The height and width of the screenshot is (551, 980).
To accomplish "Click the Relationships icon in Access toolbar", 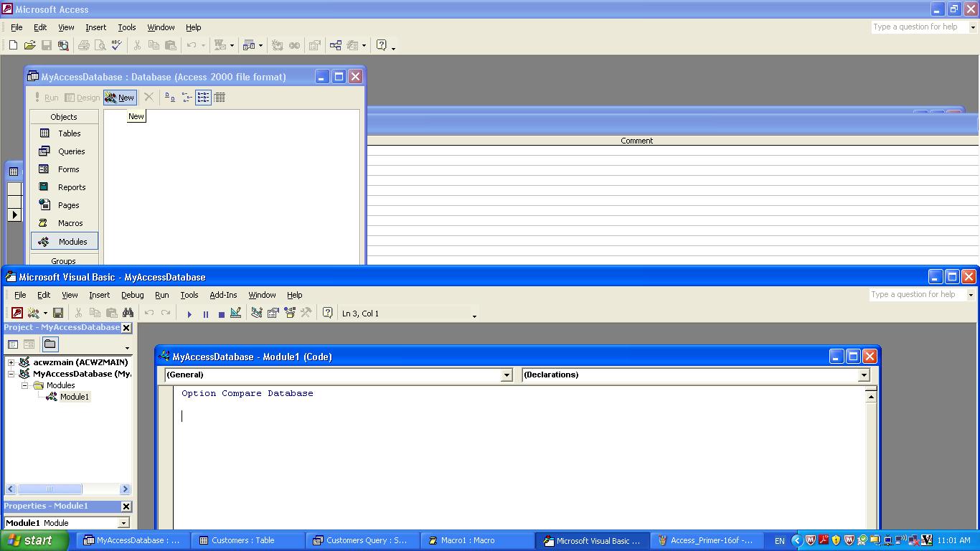I will pyautogui.click(x=336, y=45).
